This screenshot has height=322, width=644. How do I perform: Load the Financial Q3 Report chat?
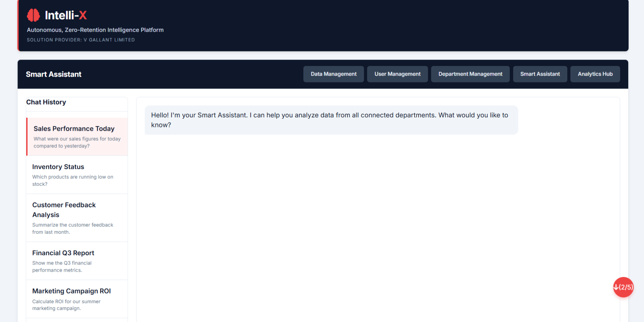[x=77, y=261]
